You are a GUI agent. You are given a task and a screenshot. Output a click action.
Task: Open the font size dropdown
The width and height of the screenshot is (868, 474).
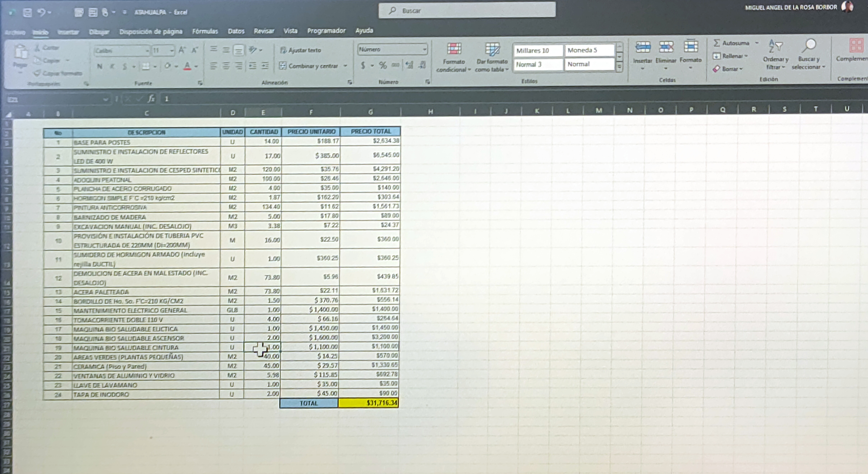(x=172, y=51)
